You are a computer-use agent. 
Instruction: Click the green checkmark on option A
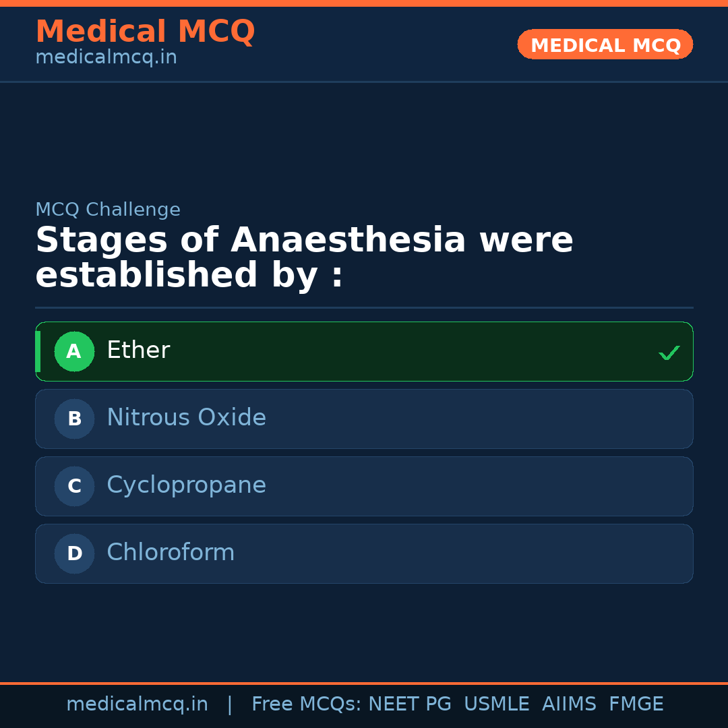point(669,351)
